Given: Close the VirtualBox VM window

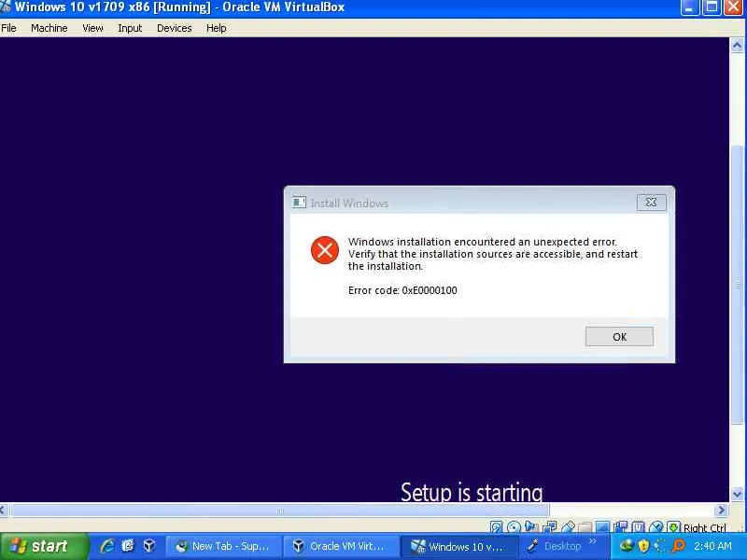Looking at the screenshot, I should tap(734, 7).
